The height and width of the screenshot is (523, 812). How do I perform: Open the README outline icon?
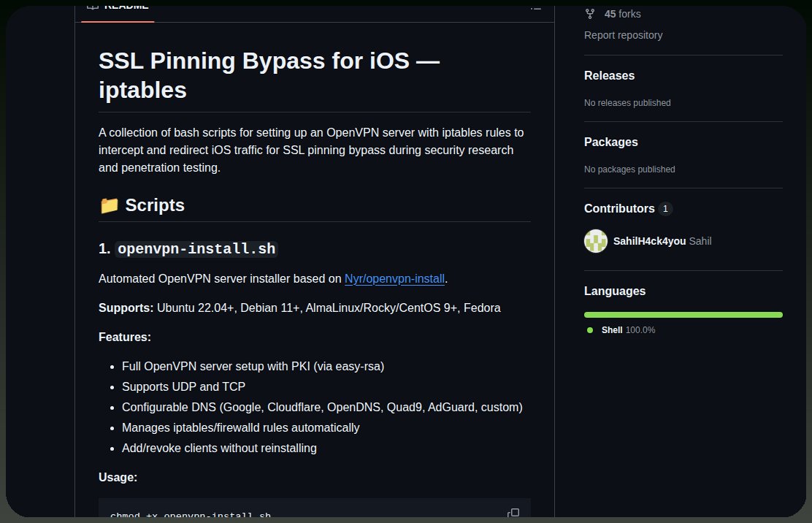point(535,8)
